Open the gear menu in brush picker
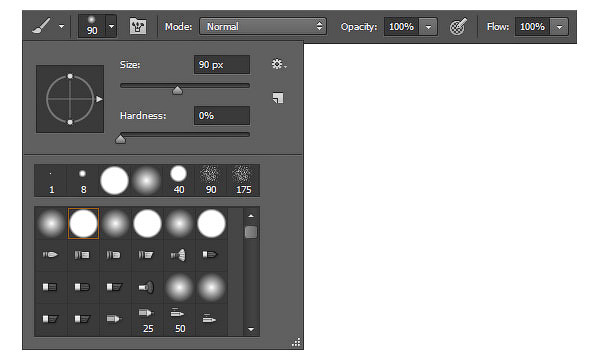The image size is (600, 360). coord(279,64)
